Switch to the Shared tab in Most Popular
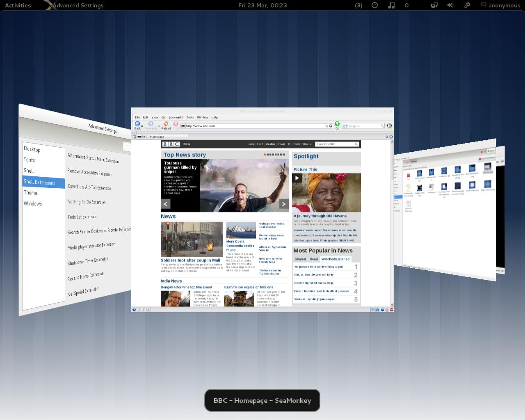 point(300,259)
